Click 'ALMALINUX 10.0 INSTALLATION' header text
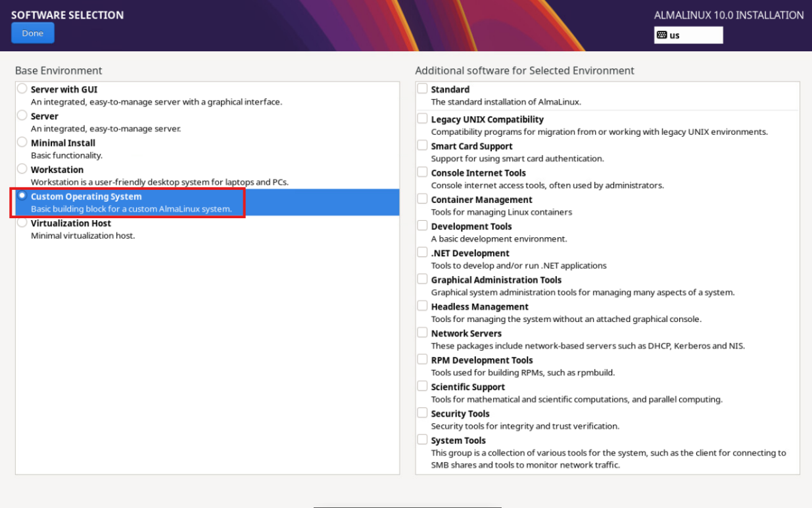 pyautogui.click(x=729, y=14)
